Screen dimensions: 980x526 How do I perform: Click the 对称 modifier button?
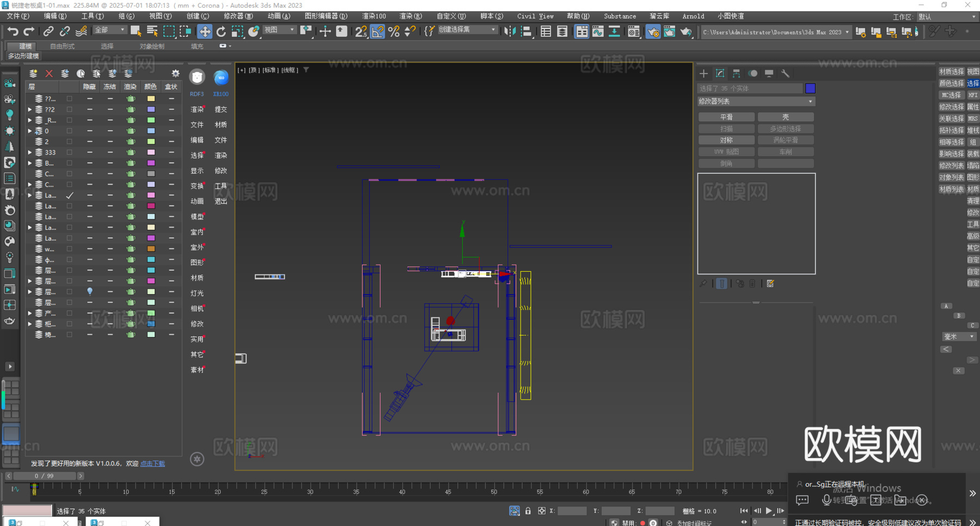[x=726, y=140]
